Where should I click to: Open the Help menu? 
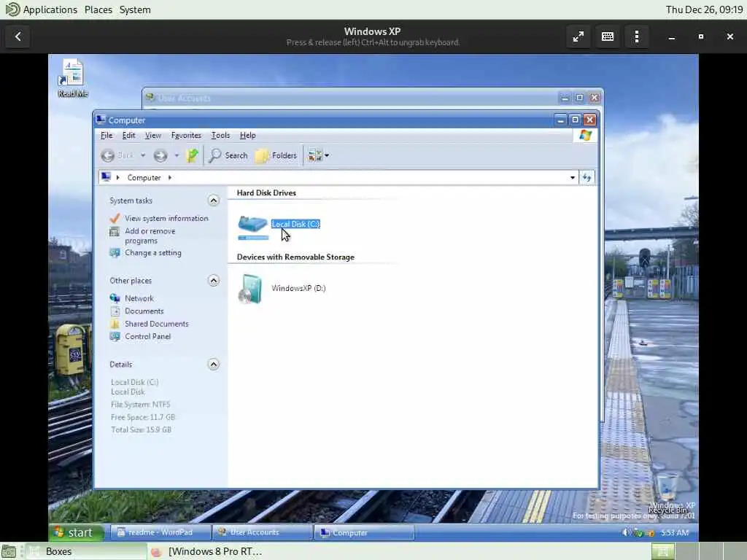pyautogui.click(x=248, y=135)
